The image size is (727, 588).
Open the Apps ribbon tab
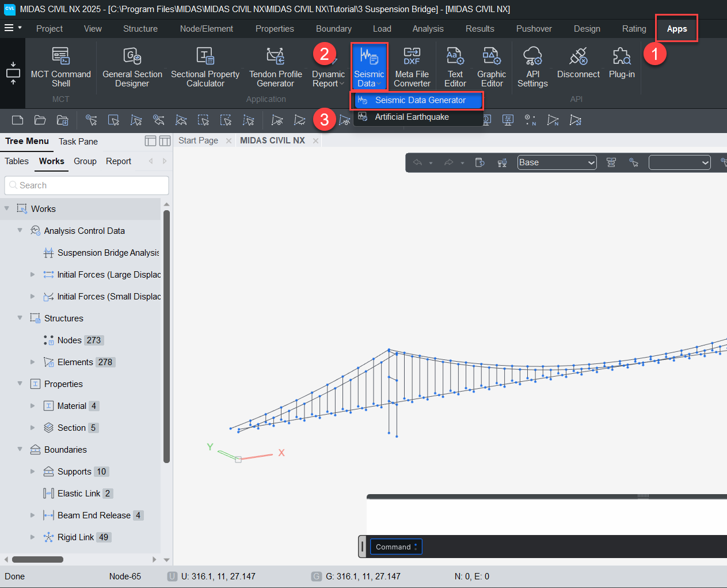click(x=677, y=29)
